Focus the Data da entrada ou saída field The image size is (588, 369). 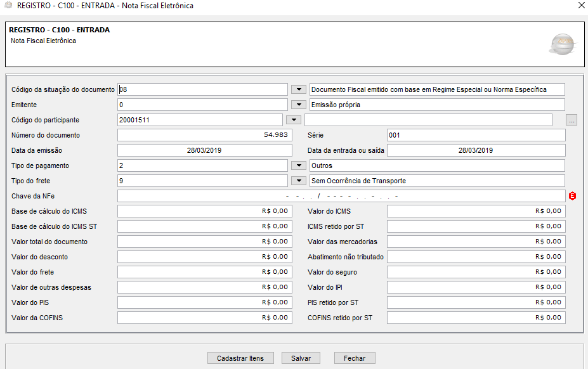pos(475,150)
